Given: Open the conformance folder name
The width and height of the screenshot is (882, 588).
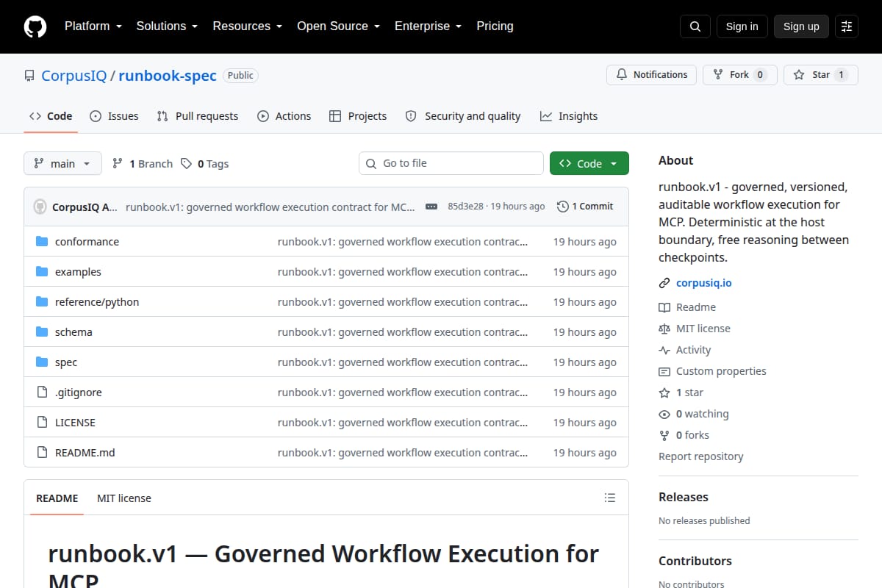Looking at the screenshot, I should pos(87,241).
